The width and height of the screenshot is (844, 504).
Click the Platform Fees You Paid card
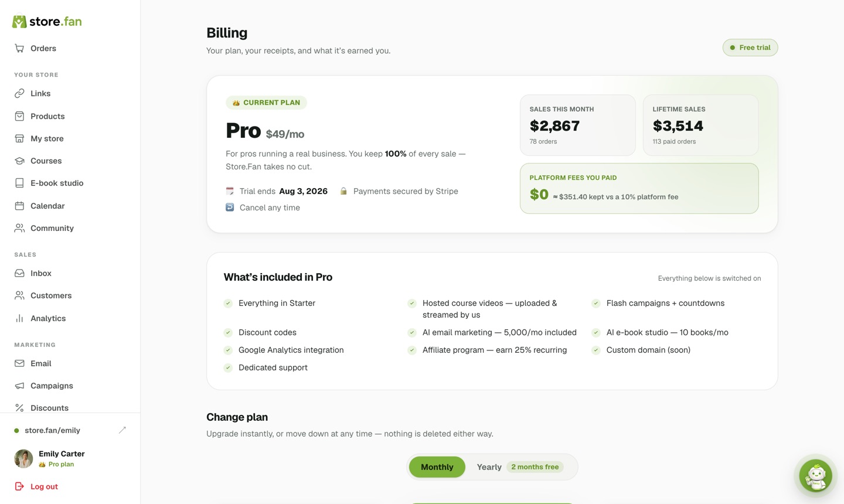[639, 189]
